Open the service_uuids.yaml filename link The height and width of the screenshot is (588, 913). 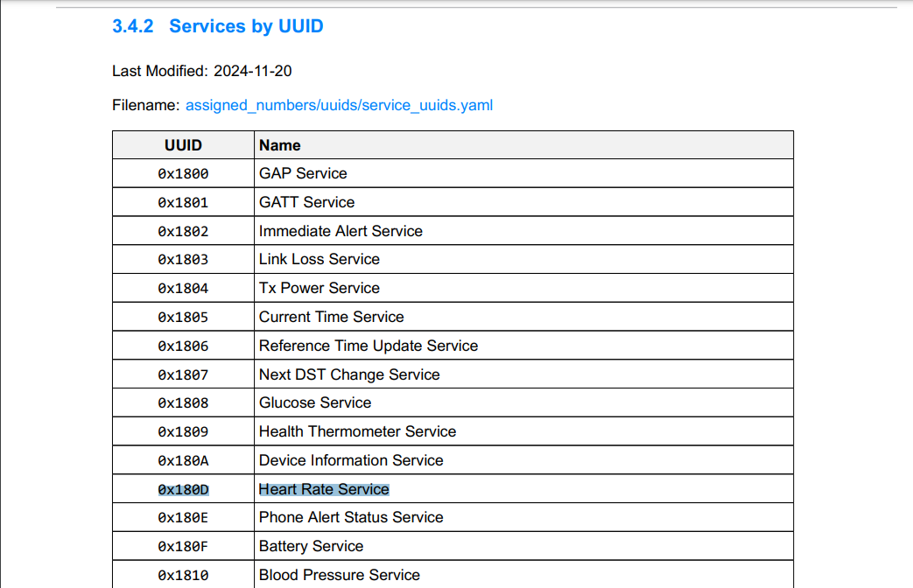tap(339, 105)
